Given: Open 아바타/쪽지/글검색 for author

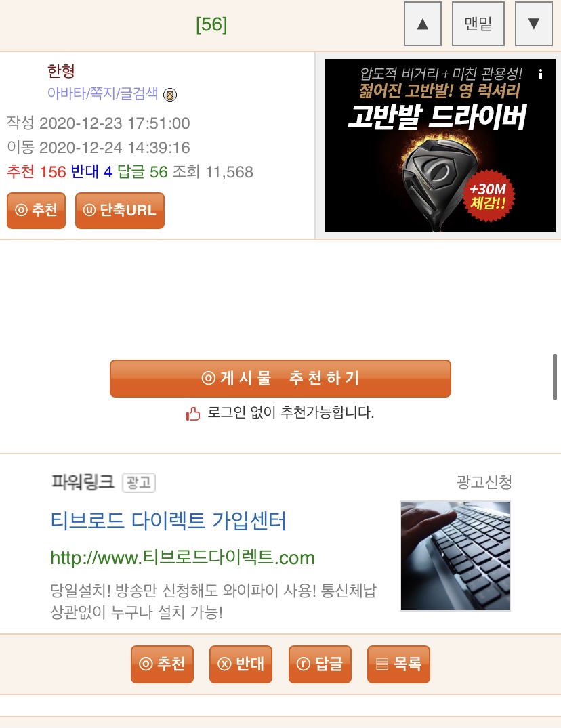Looking at the screenshot, I should tap(102, 93).
